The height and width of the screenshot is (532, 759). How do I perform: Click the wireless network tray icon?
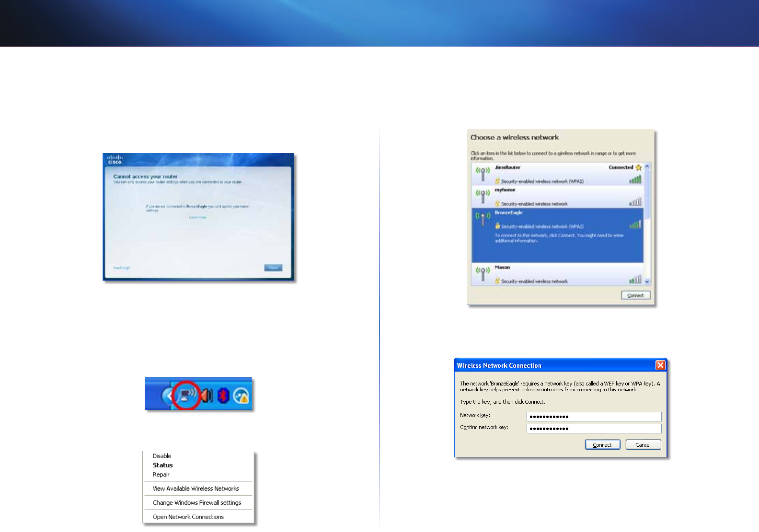pyautogui.click(x=187, y=395)
